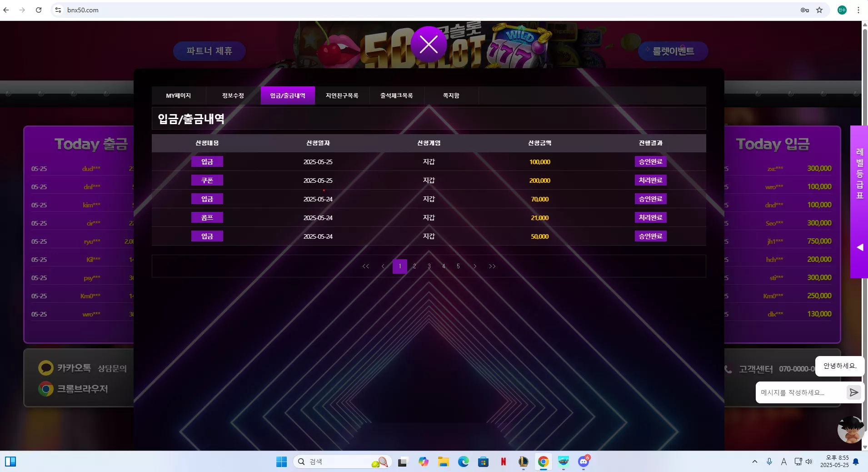Click the KakaoTalk consultation icon
Screen dimensions: 868x472
[46, 368]
